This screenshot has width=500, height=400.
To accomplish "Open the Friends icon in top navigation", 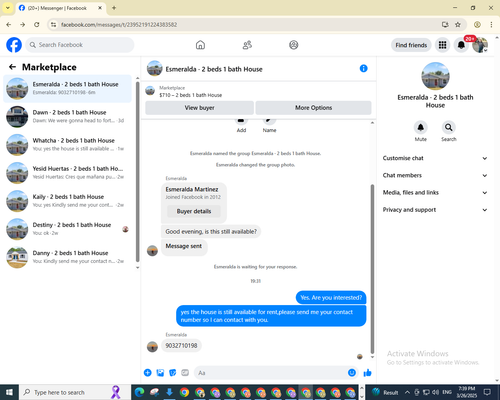I will 247,45.
